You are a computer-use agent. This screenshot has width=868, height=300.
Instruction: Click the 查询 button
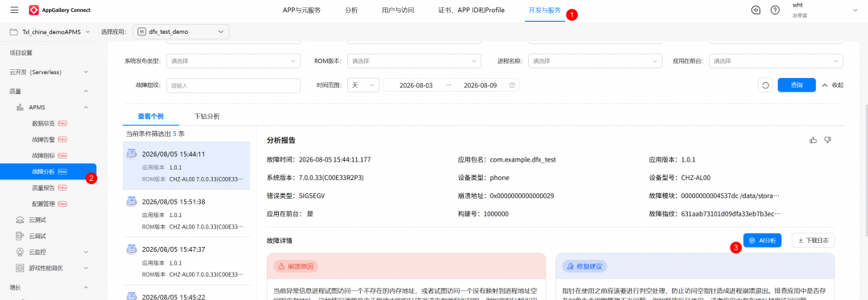[796, 85]
